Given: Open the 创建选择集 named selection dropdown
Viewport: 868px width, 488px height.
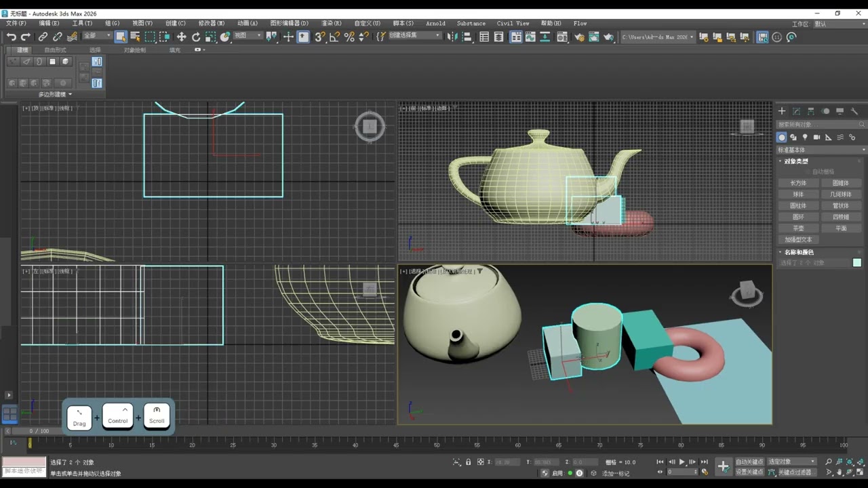Looking at the screenshot, I should pos(414,36).
